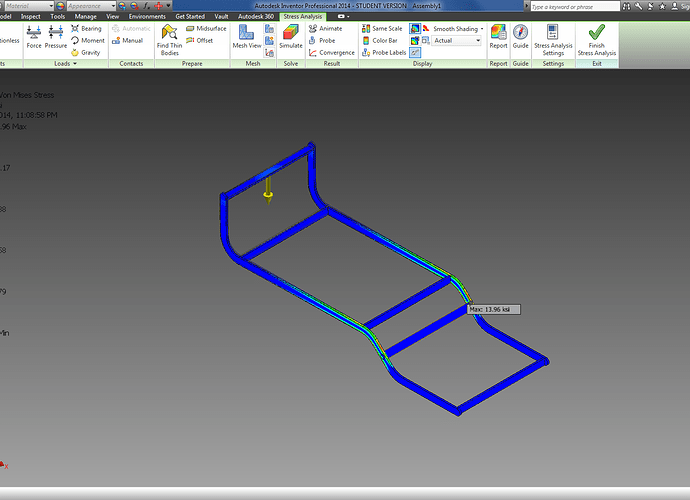The image size is (690, 500).
Task: Run the Simulate command
Action: tap(291, 37)
